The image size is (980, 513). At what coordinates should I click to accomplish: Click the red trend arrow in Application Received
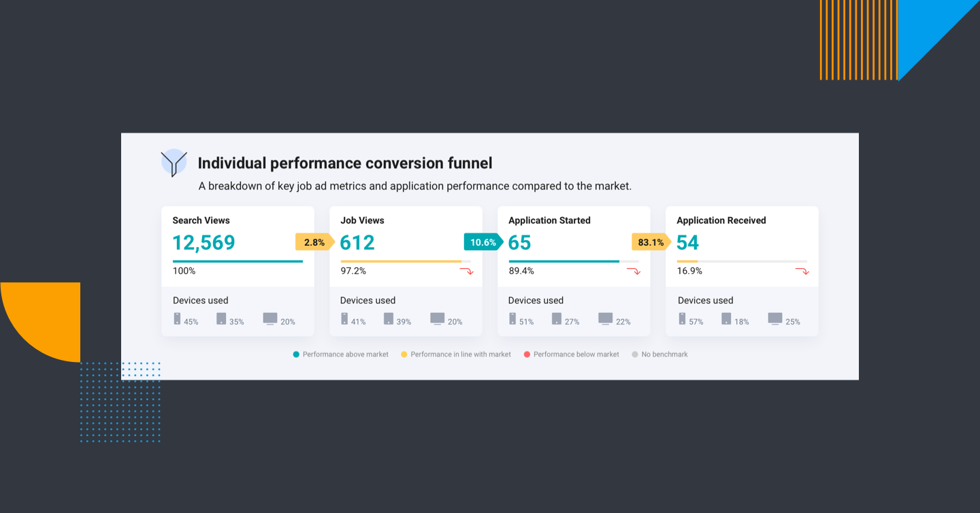[x=802, y=271]
